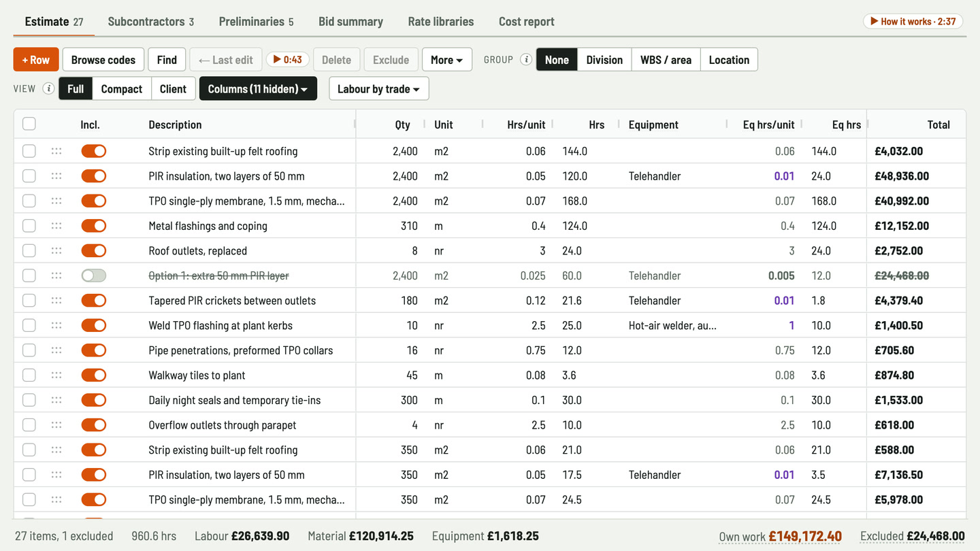Grab the drag handle of Daily night seals row
Viewport: 980px width, 551px height.
[x=56, y=400]
